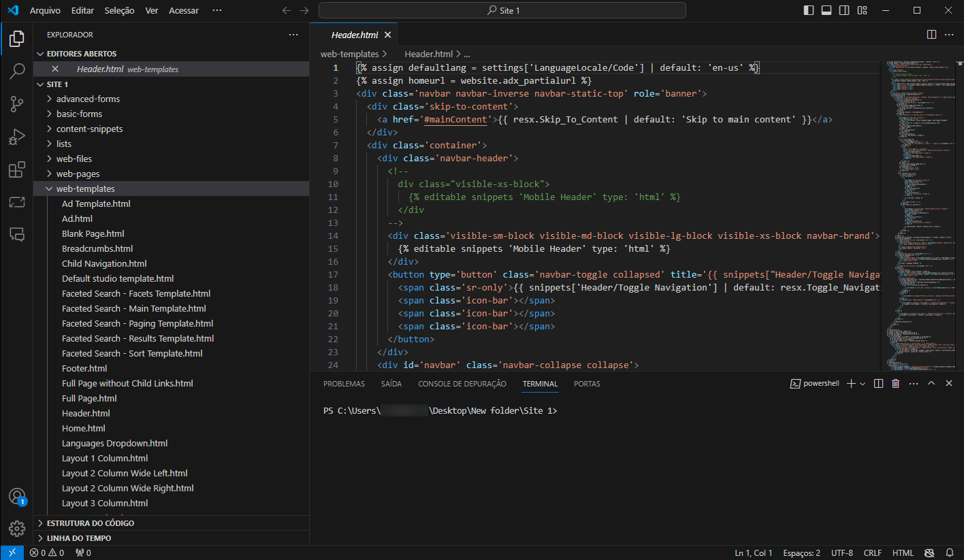This screenshot has width=964, height=560.
Task: Go forward with the navigation arrow
Action: pos(304,10)
